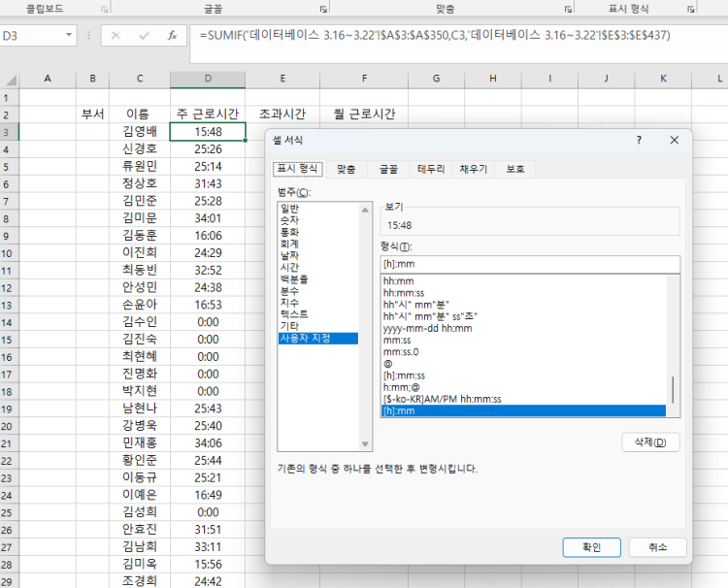This screenshot has width=728, height=588.
Task: Click the 부서 header cell
Action: (93, 114)
